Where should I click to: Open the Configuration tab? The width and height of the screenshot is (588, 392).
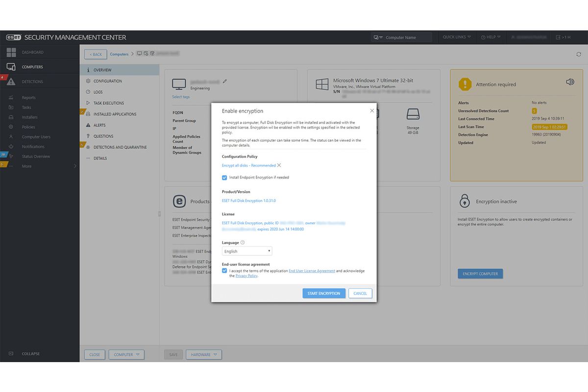click(x=120, y=81)
